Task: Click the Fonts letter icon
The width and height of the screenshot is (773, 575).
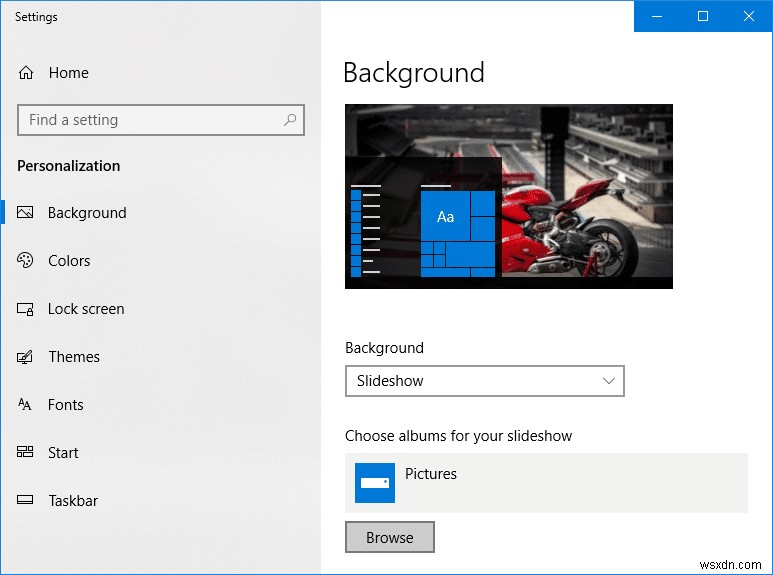Action: point(26,405)
